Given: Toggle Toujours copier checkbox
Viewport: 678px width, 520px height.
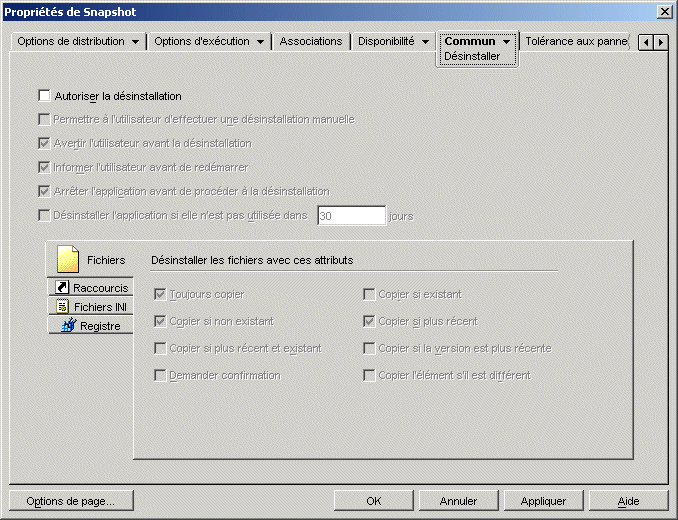Looking at the screenshot, I should (x=160, y=294).
